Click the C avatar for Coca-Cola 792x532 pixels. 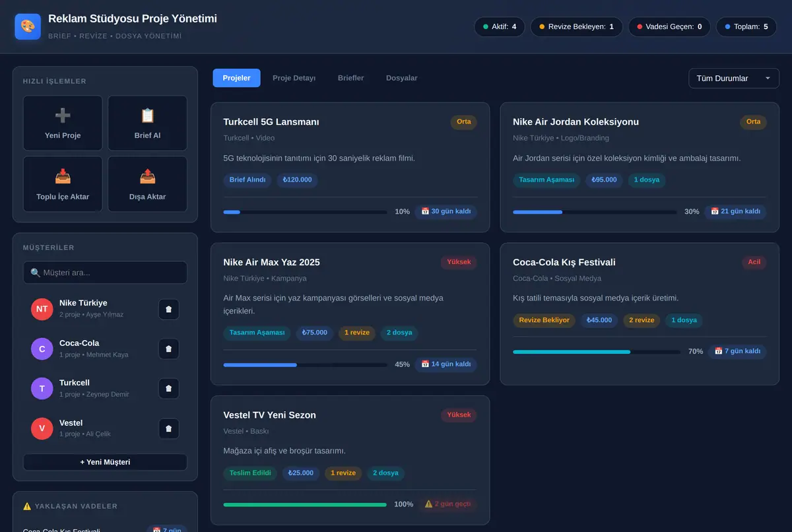[42, 349]
